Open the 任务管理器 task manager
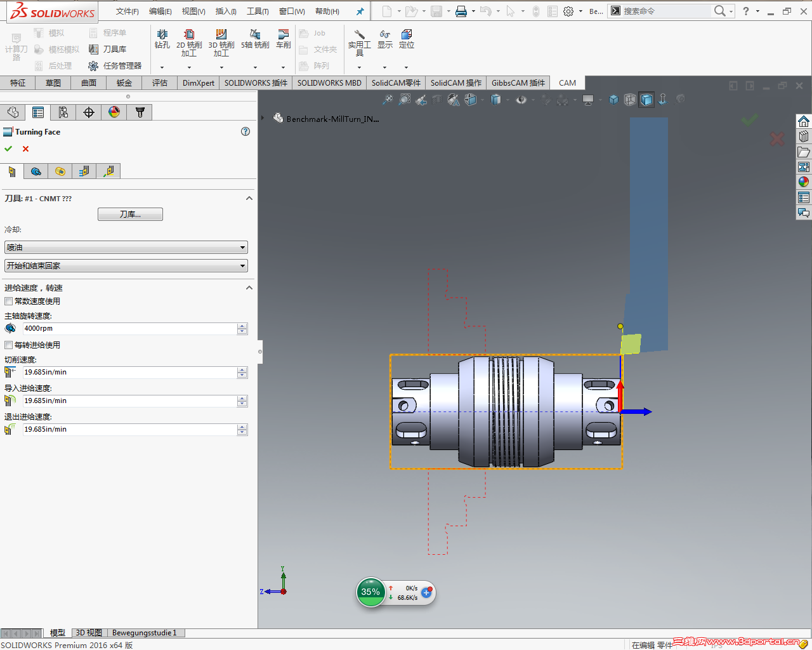This screenshot has width=812, height=650. coord(115,65)
